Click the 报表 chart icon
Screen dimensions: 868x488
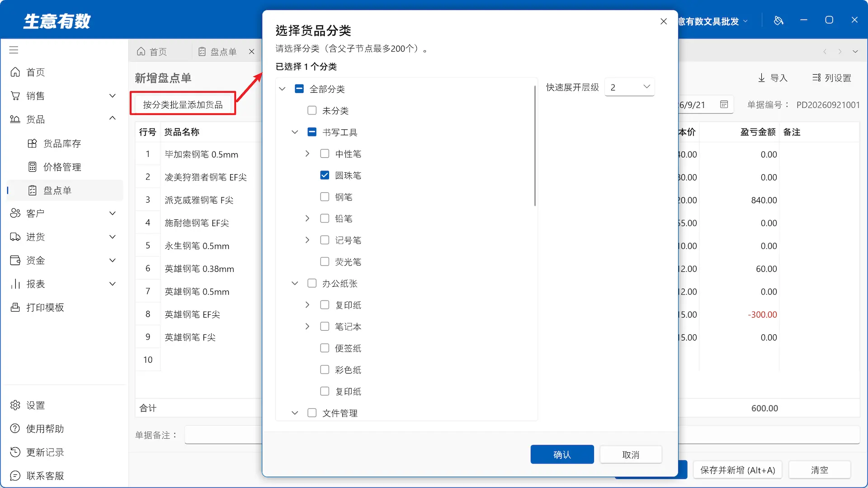(x=15, y=284)
